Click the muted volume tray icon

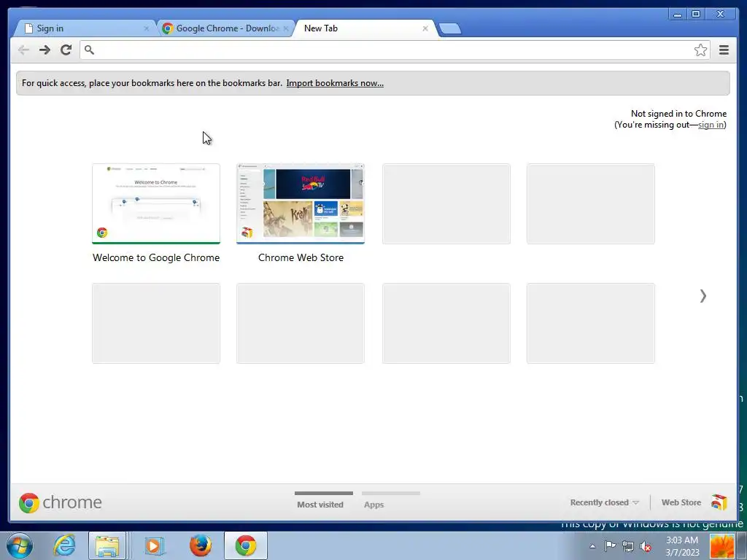point(646,546)
